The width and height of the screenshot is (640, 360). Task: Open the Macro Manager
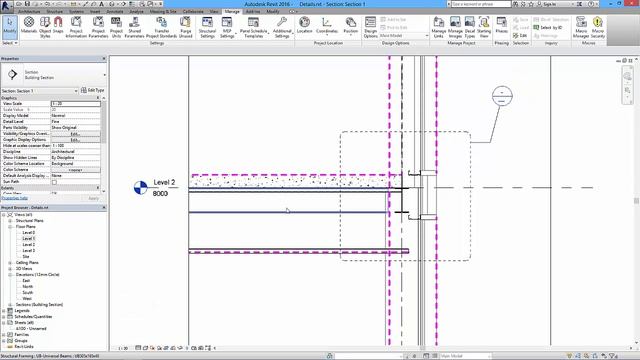[581, 27]
